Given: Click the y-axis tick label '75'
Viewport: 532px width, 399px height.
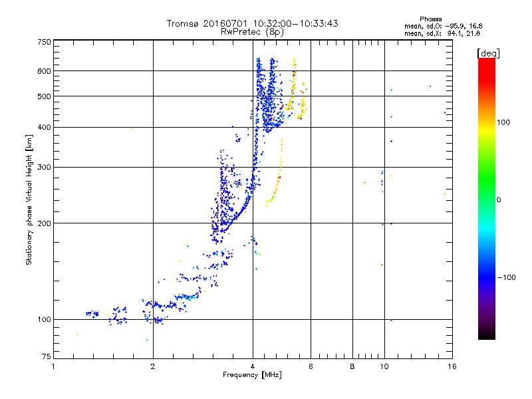Looking at the screenshot, I should [x=47, y=356].
